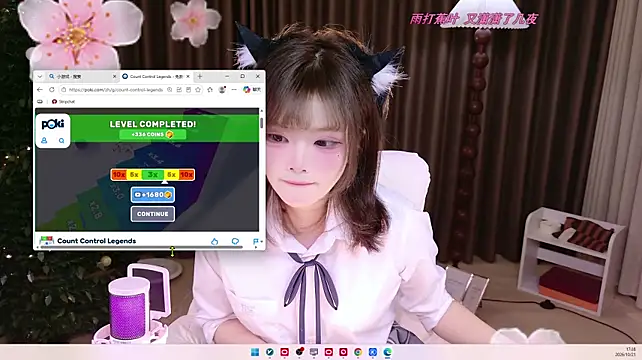Open the Copilot chat button
The height and width of the screenshot is (360, 642).
click(x=251, y=89)
